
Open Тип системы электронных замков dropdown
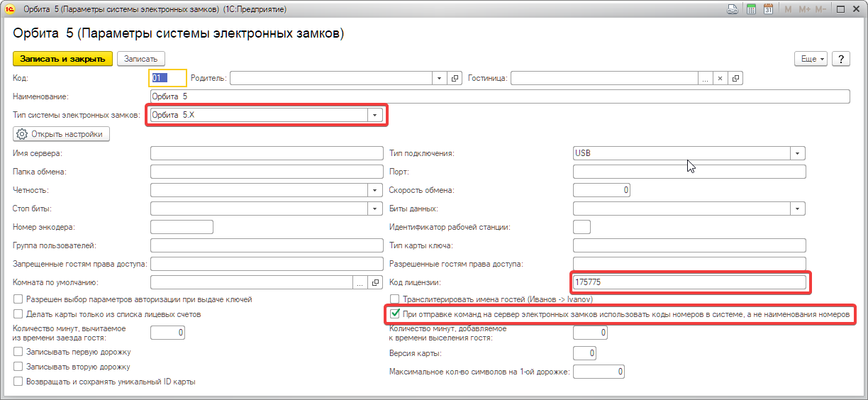point(375,115)
